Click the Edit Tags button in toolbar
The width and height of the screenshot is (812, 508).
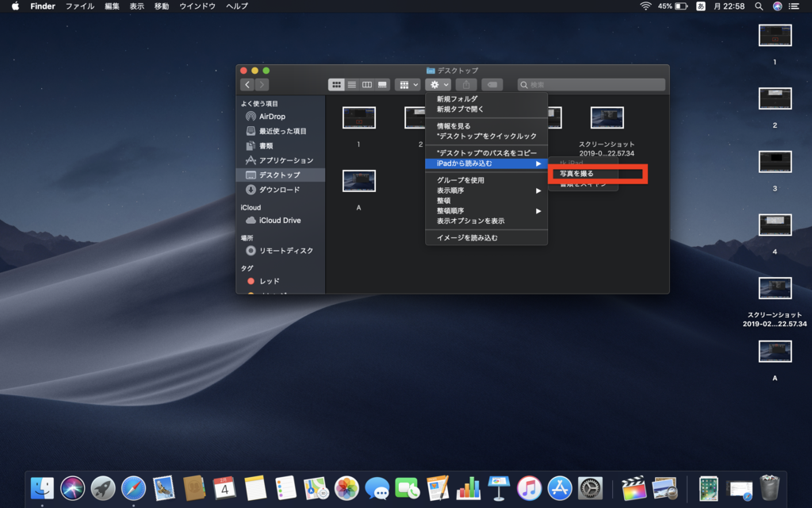pyautogui.click(x=492, y=84)
